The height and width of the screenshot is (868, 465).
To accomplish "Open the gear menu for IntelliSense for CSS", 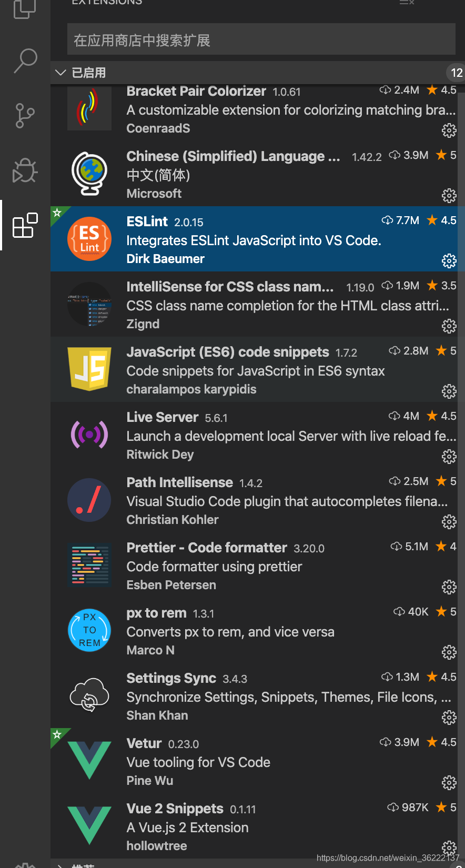I will (x=449, y=326).
